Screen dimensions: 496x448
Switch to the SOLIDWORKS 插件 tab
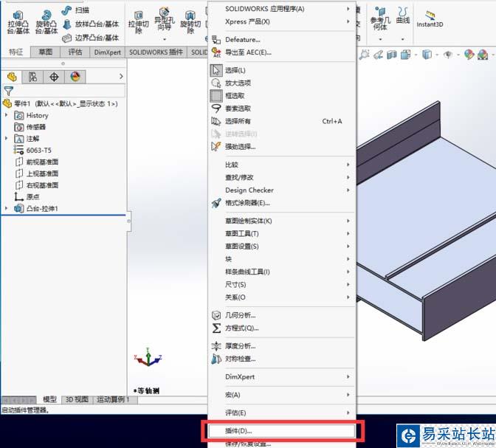[x=156, y=52]
